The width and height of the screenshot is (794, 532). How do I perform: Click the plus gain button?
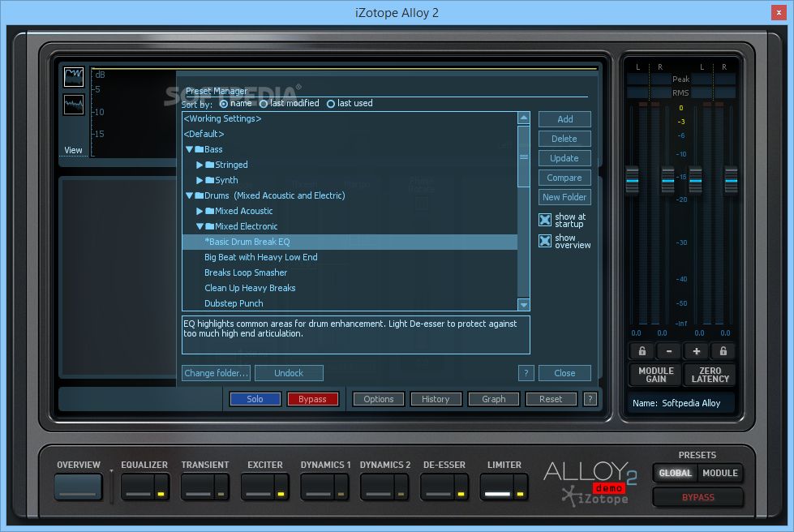pos(696,351)
